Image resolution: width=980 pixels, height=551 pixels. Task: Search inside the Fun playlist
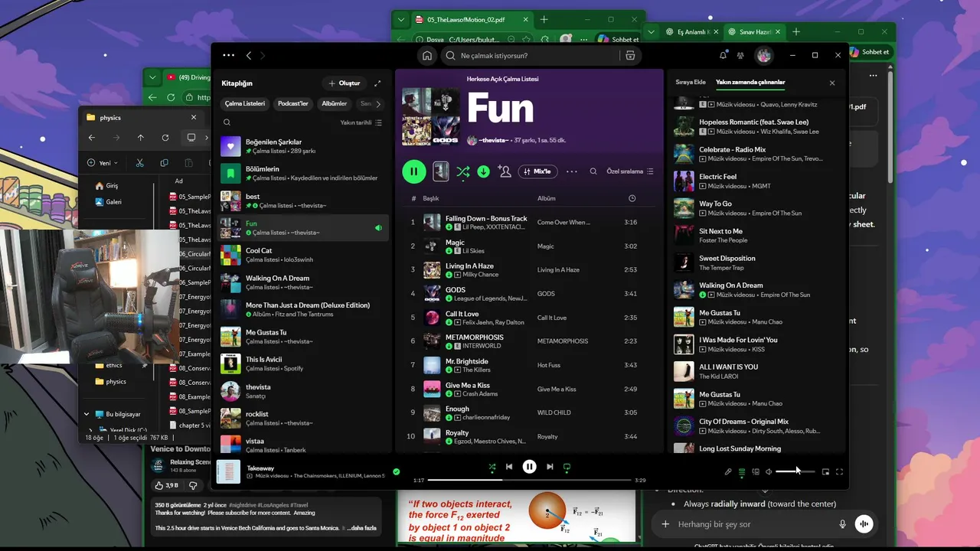point(593,171)
